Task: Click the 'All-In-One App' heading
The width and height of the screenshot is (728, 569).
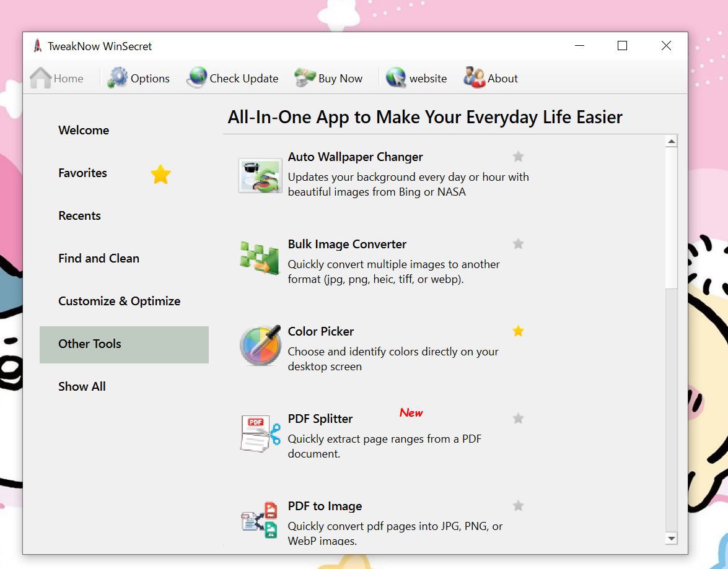Action: click(x=425, y=118)
